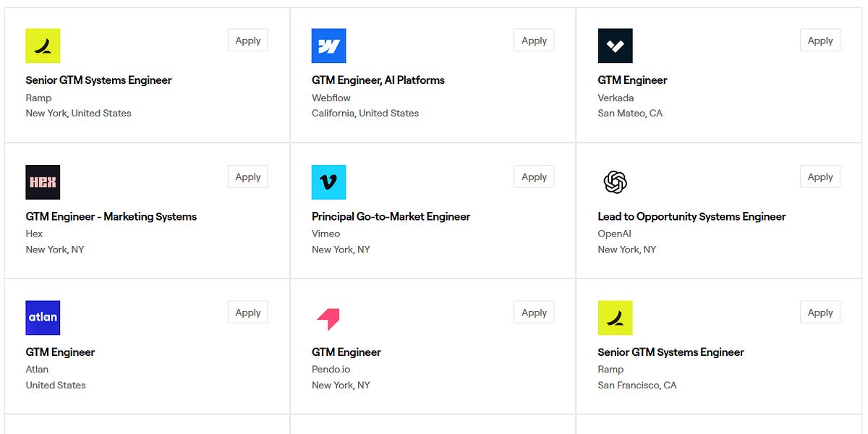Apply to the Pendo.io GTM Engineer job
The height and width of the screenshot is (434, 868).
click(x=533, y=312)
